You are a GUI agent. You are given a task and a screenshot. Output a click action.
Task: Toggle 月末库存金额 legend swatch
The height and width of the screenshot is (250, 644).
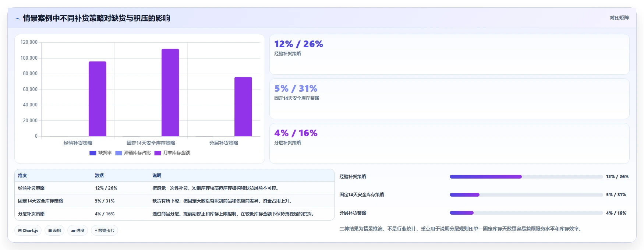(x=158, y=153)
